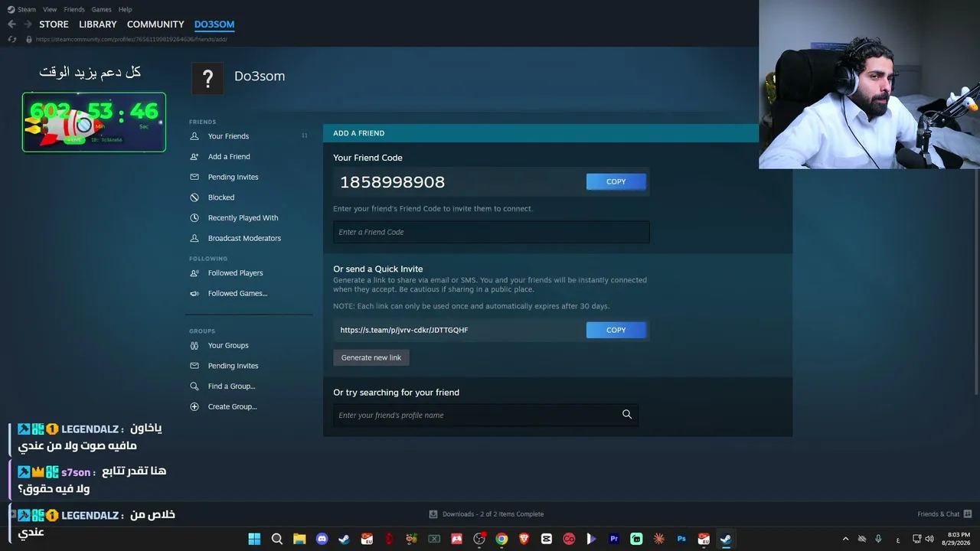This screenshot has height=551, width=980.
Task: Click the Create Group plus icon
Action: click(194, 407)
